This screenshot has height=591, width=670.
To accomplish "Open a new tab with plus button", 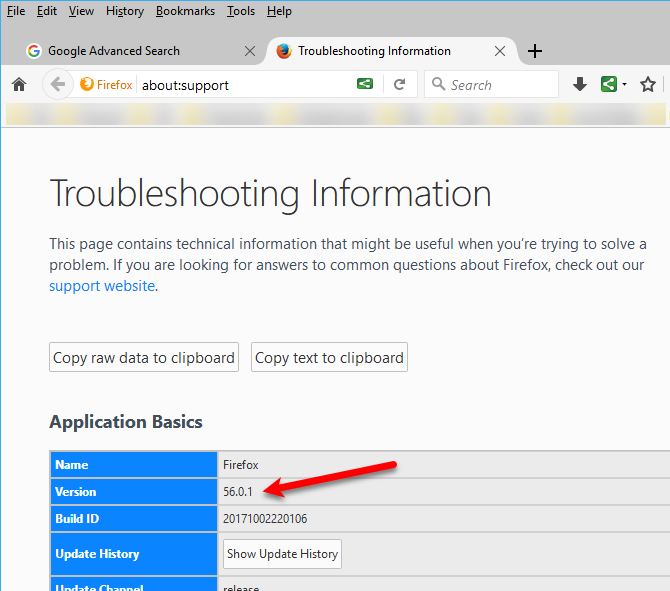I will coord(535,51).
